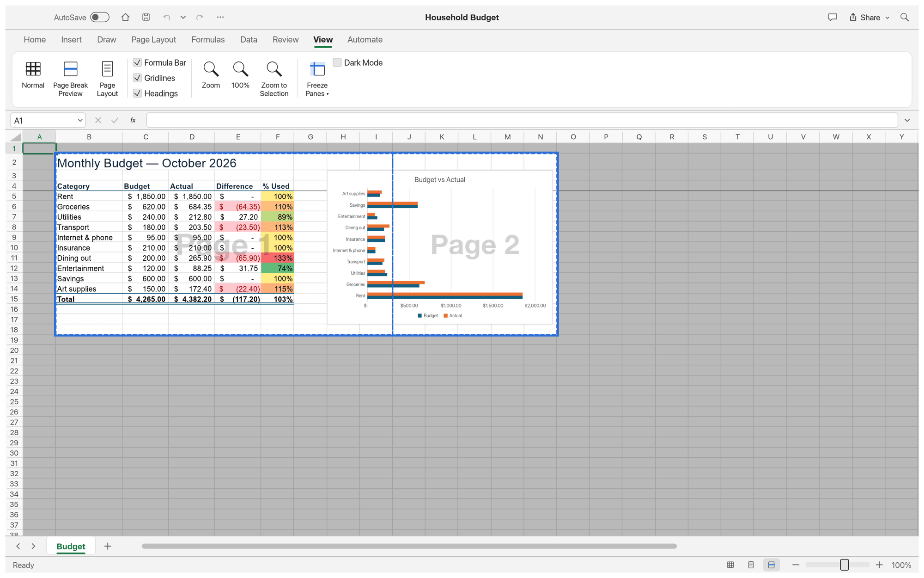The image size is (924, 578).
Task: Go to the next sheet arrow
Action: coord(33,546)
